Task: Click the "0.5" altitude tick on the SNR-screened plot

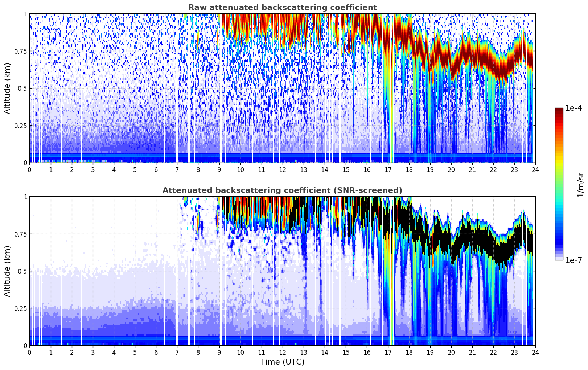Action: (x=22, y=271)
